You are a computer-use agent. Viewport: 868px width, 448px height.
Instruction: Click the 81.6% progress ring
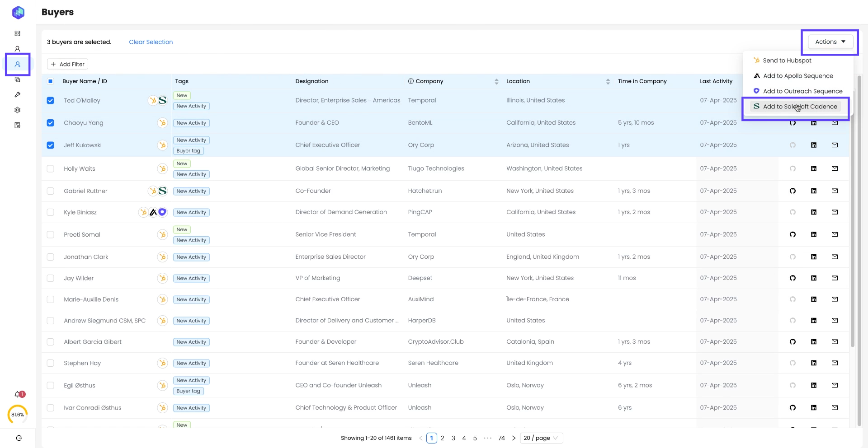coord(18,415)
